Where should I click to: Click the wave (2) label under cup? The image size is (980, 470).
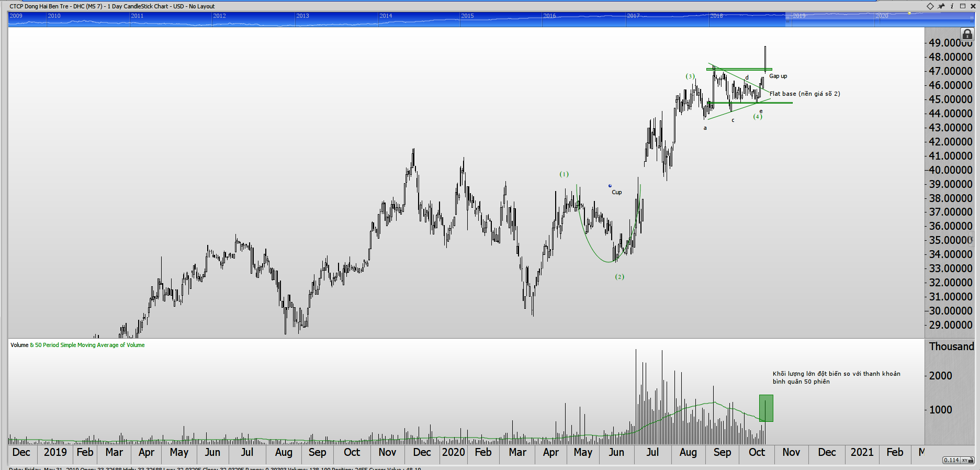(619, 277)
